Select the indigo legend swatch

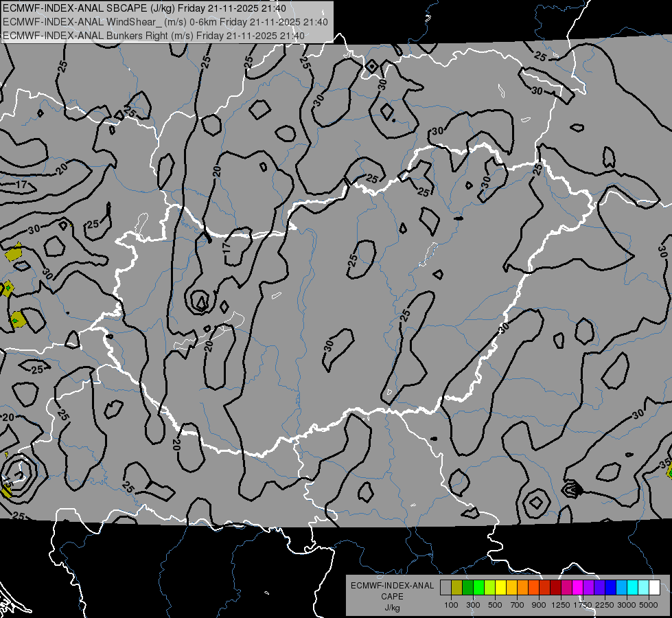click(599, 588)
